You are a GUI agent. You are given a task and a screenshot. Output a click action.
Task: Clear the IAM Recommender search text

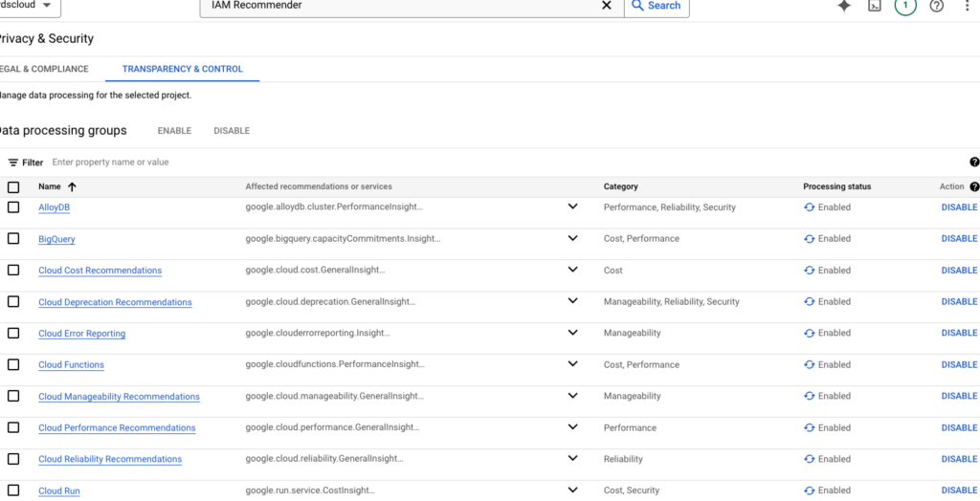(x=606, y=6)
